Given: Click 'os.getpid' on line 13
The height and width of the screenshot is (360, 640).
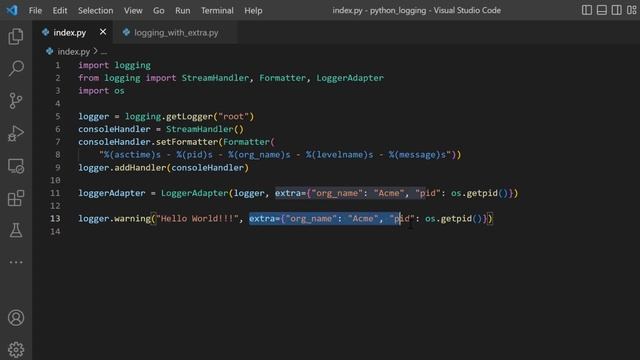Looking at the screenshot, I should tap(448, 219).
